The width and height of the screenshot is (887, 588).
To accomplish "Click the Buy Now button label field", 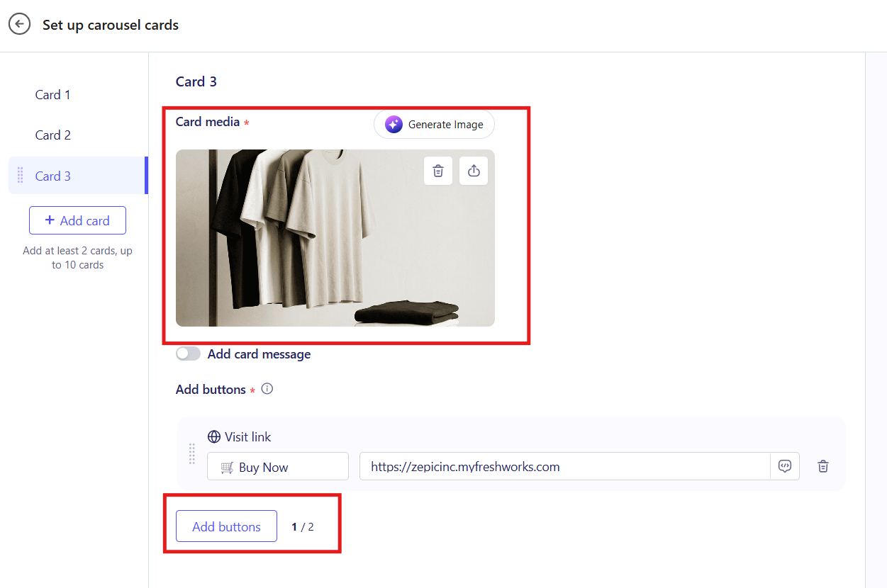I will point(278,466).
